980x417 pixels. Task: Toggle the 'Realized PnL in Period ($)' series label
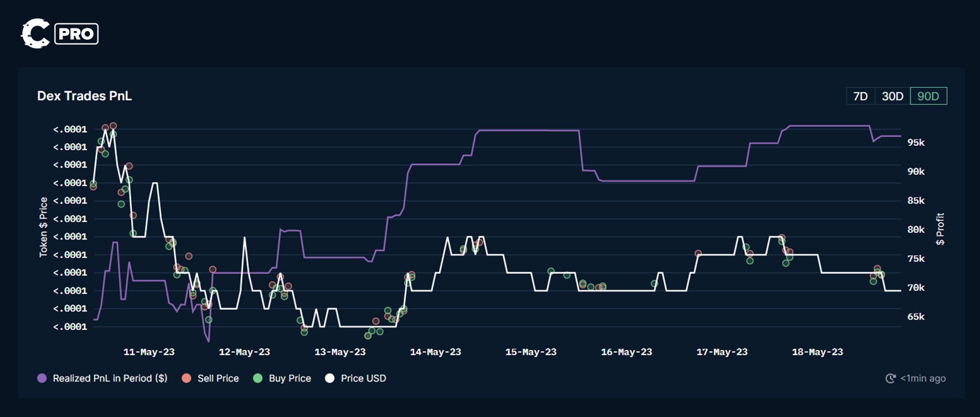109,378
